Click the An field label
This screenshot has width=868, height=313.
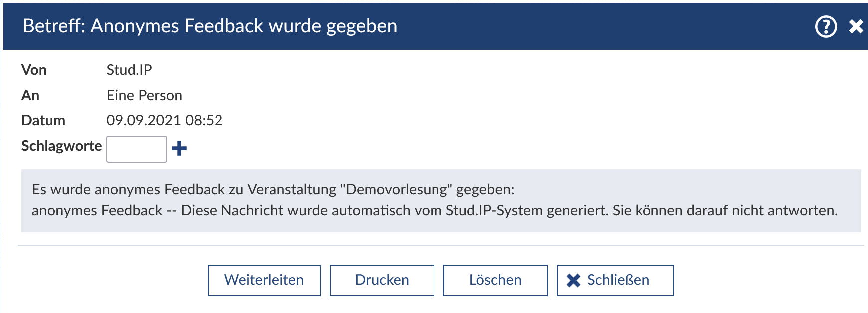click(x=30, y=95)
